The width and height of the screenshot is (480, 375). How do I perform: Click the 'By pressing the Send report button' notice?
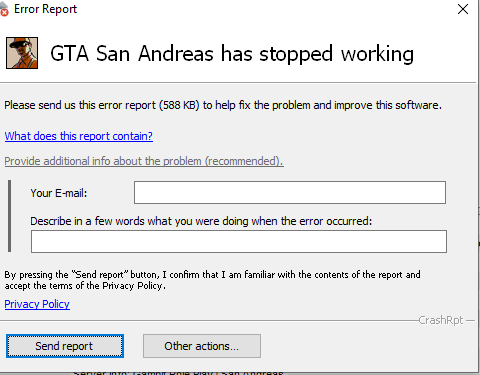point(212,280)
